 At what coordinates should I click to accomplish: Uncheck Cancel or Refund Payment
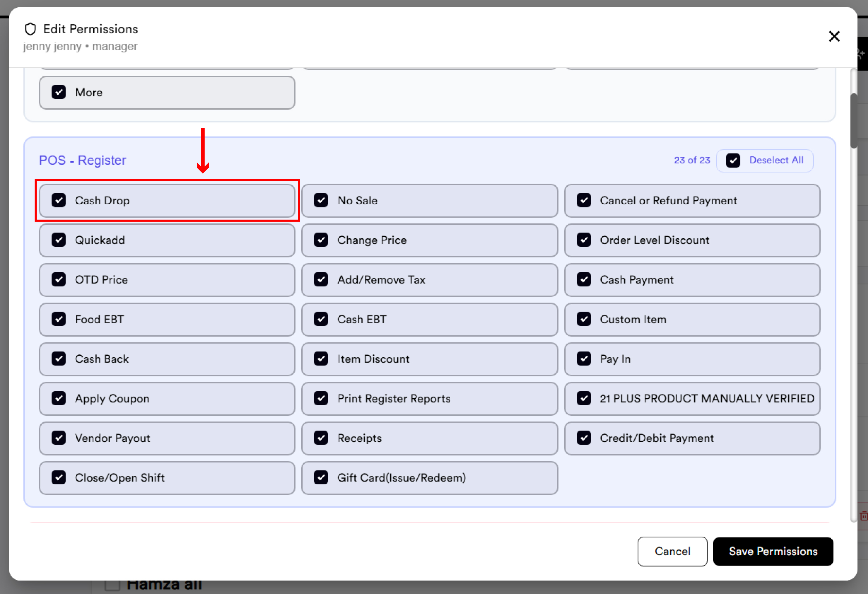[x=583, y=200]
